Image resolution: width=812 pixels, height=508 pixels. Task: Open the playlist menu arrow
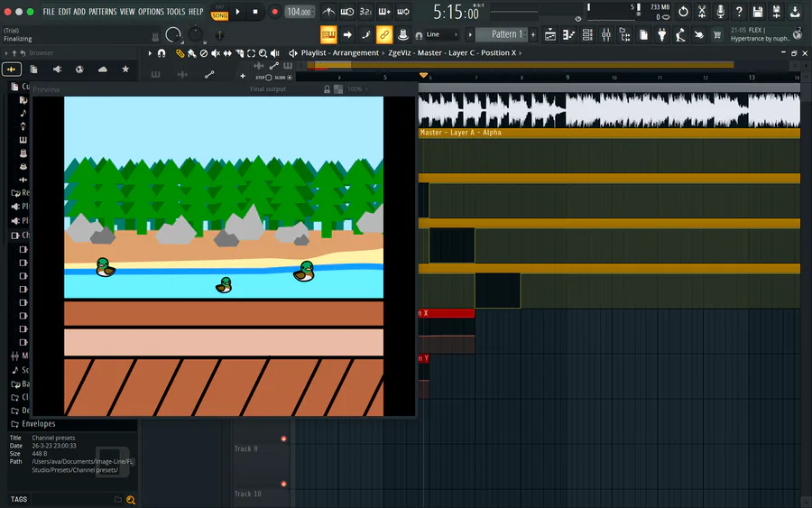click(x=150, y=53)
